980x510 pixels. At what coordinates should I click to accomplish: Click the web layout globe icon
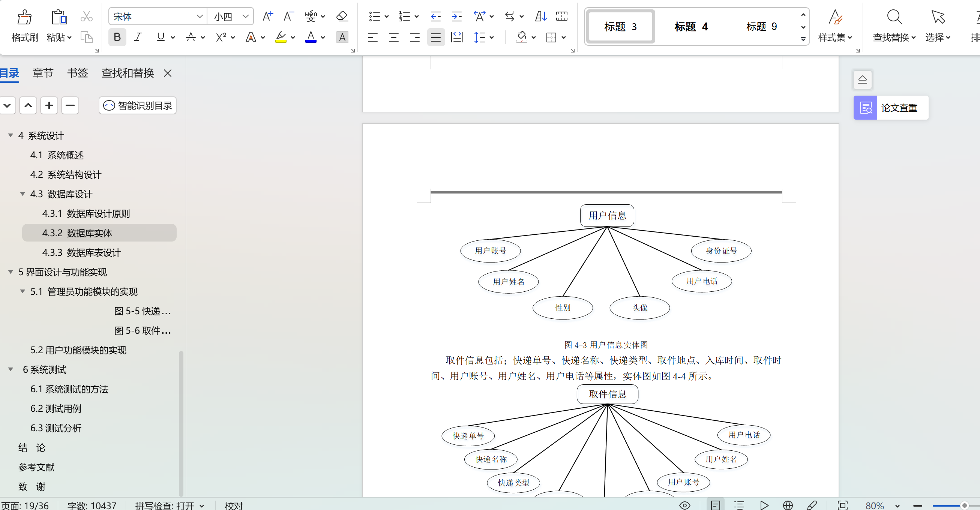pos(788,505)
